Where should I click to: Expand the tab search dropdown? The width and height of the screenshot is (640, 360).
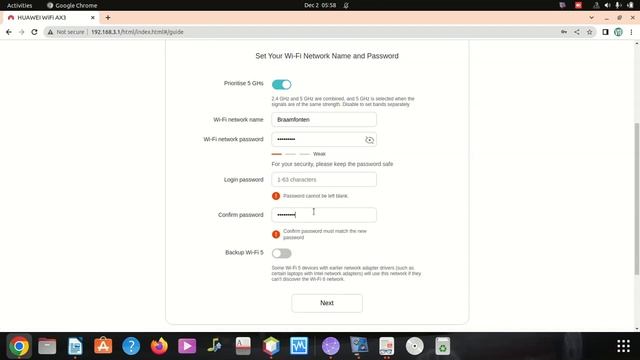pyautogui.click(x=591, y=18)
